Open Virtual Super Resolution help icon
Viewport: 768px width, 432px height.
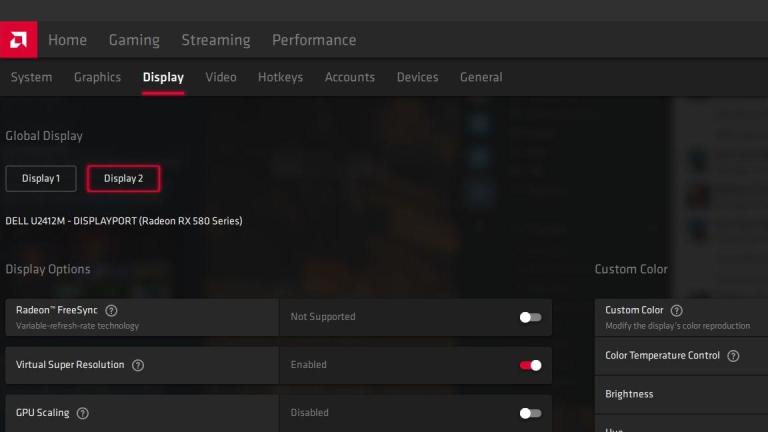pos(138,365)
